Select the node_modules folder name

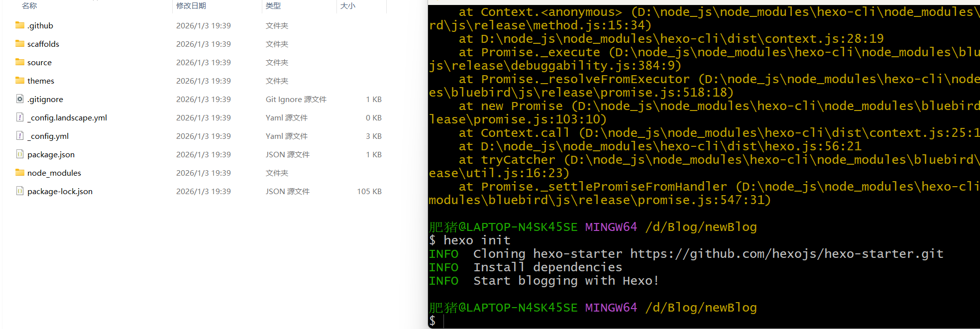pyautogui.click(x=54, y=173)
